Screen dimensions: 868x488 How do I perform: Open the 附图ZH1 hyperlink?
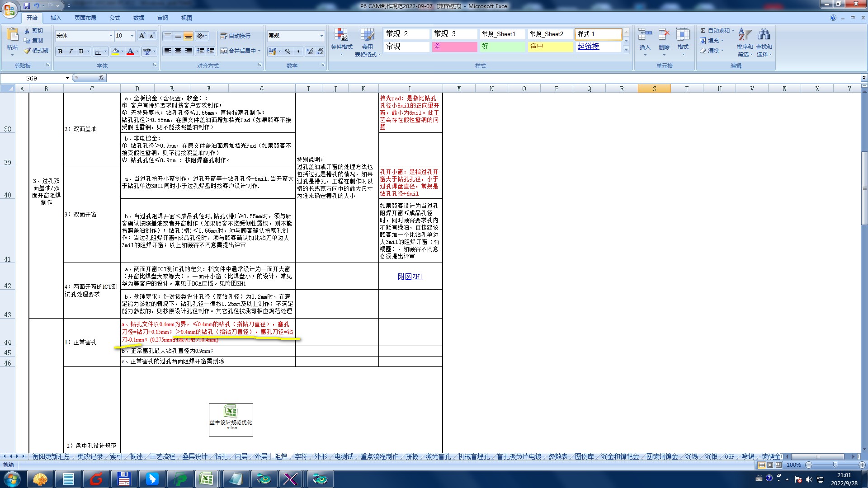click(x=410, y=277)
